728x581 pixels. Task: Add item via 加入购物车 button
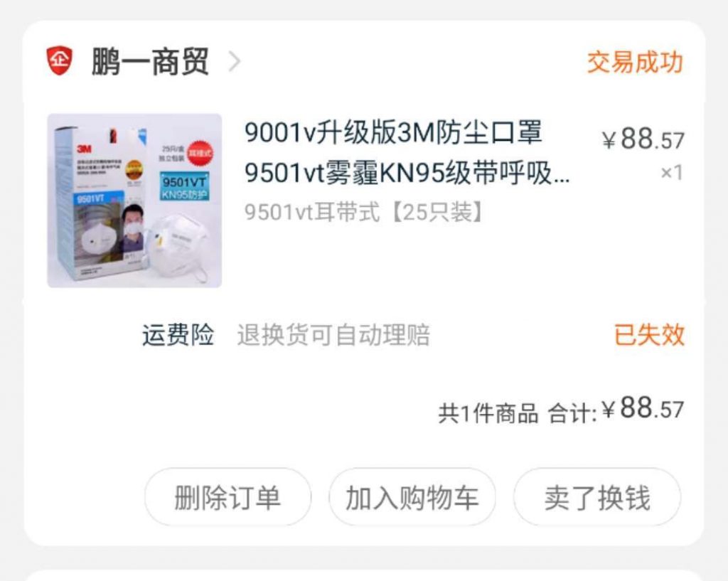click(412, 497)
